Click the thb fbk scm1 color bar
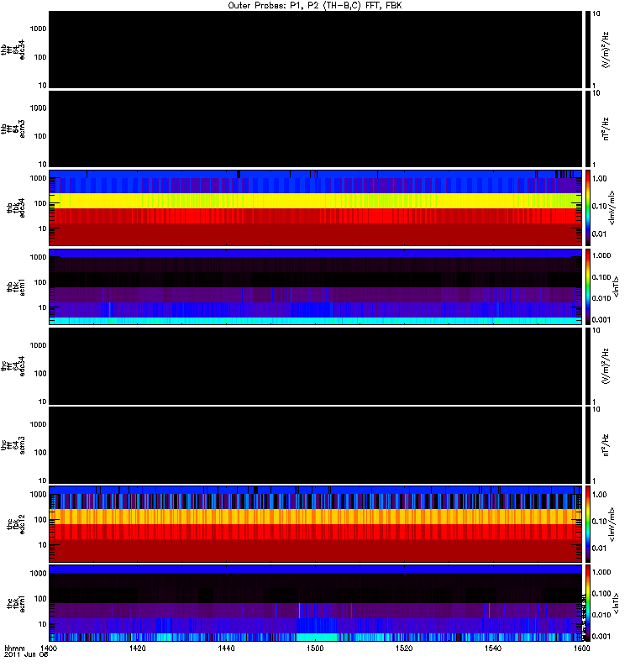Viewport: 630px width, 672px height. (x=588, y=286)
